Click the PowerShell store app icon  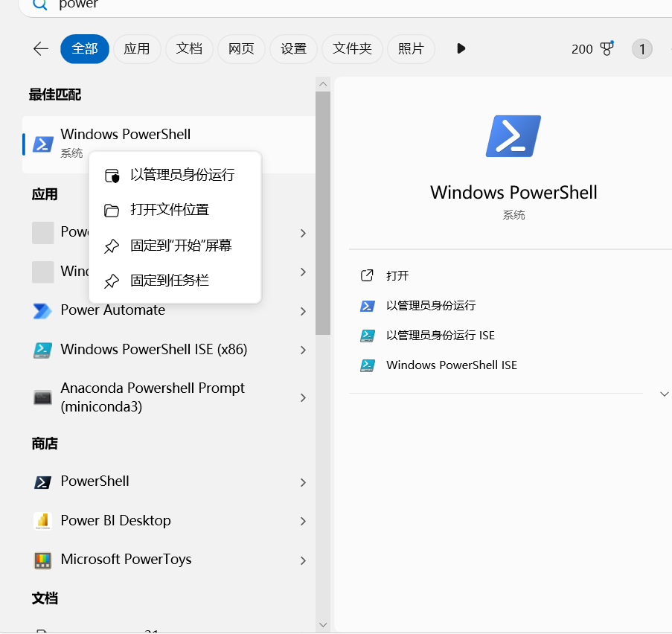tap(42, 482)
